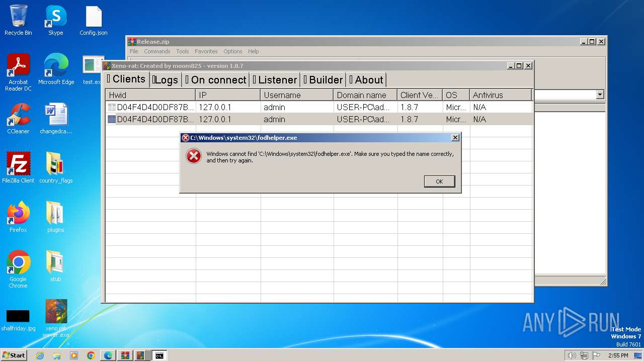The height and width of the screenshot is (362, 644).
Task: Click the taskbar clock showing 2:55 PM
Action: point(618,355)
